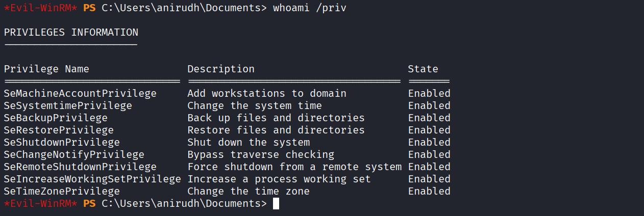Click the 'State' column header
The height and width of the screenshot is (216, 644).
pos(423,69)
